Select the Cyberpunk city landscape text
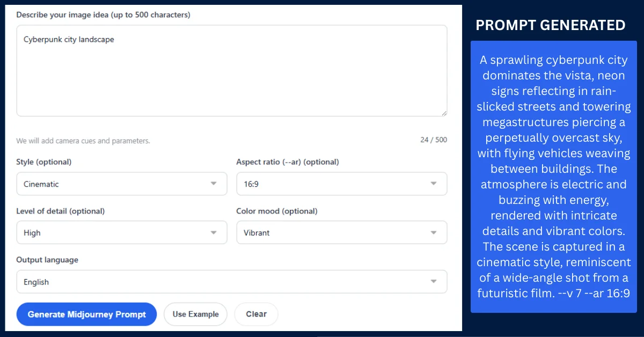 click(68, 39)
